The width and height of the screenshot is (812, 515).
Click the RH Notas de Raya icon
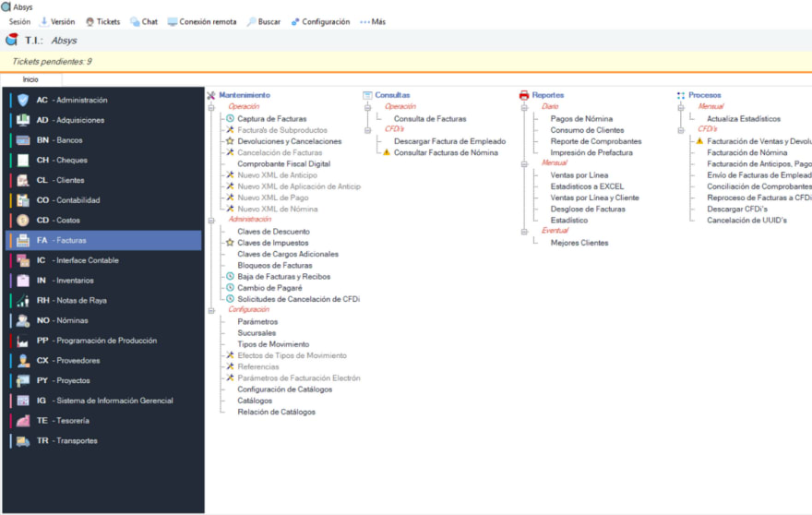(x=23, y=301)
